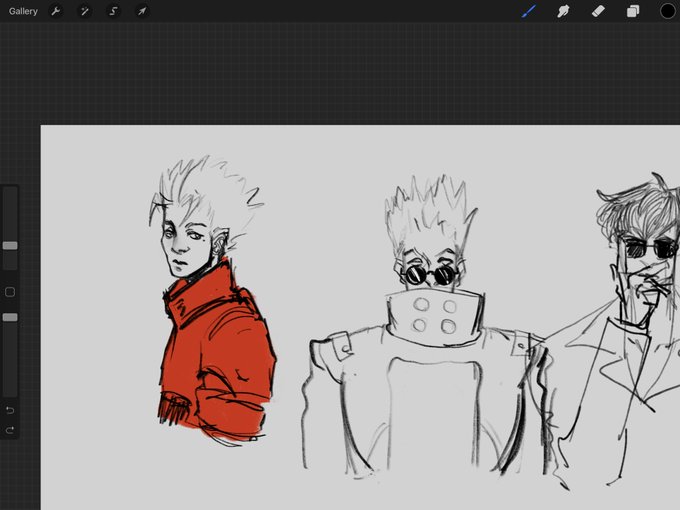Open the Actions wrench menu
The image size is (680, 510).
pos(56,11)
